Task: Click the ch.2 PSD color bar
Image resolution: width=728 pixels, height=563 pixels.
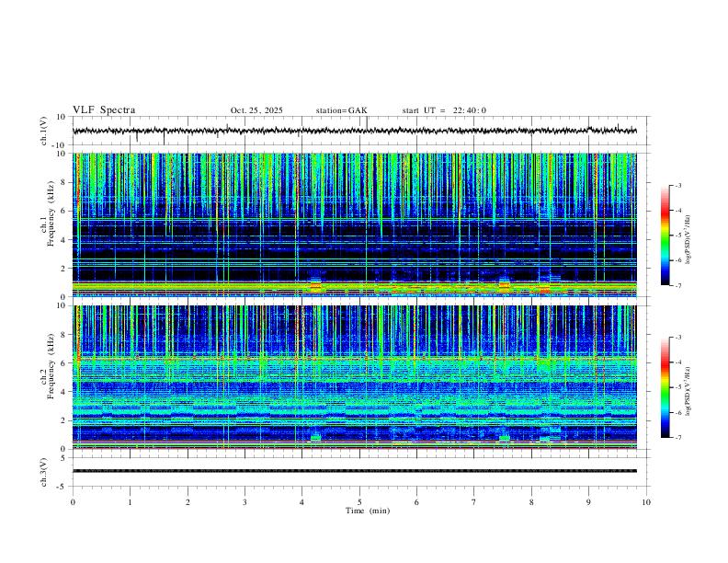Action: (x=665, y=387)
